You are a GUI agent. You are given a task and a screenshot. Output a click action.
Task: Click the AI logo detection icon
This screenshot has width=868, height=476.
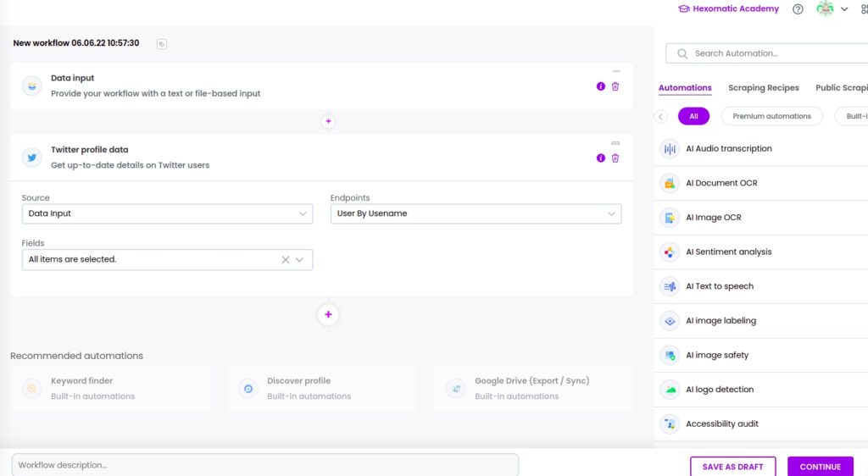click(670, 390)
